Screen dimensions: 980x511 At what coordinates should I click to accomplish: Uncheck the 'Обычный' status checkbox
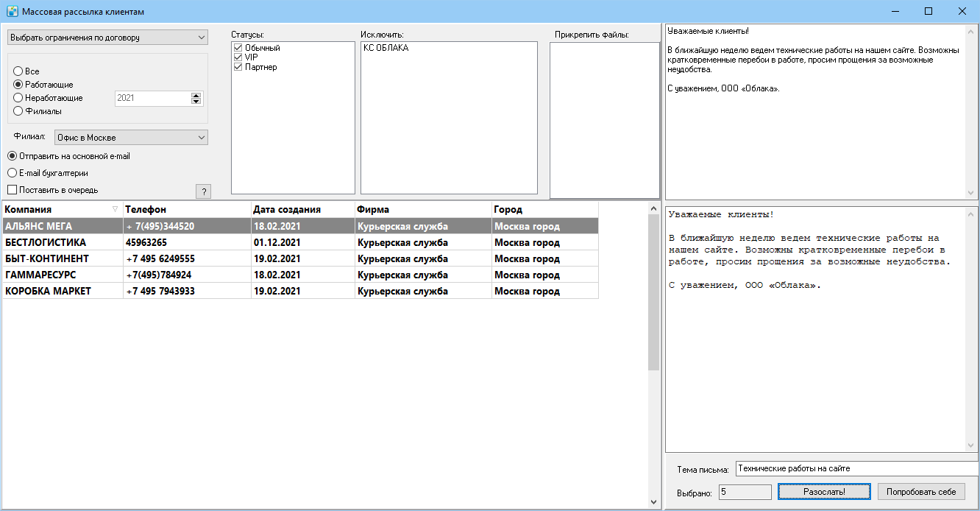238,48
